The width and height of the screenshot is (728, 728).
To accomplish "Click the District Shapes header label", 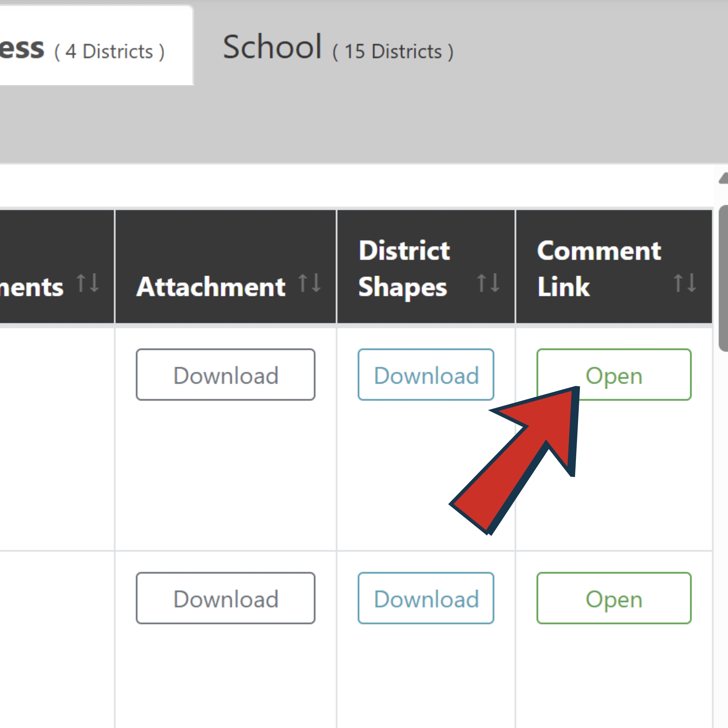I will pos(404,268).
